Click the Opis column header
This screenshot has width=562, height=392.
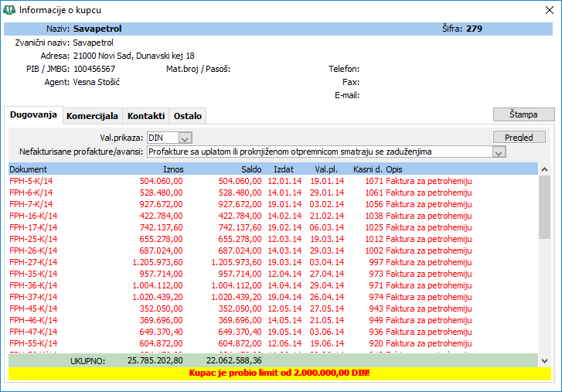click(394, 169)
